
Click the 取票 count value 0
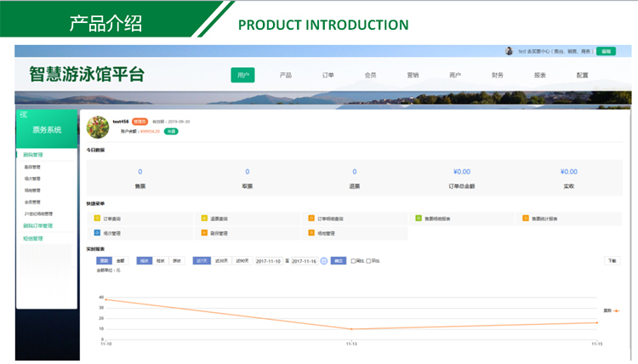point(248,172)
